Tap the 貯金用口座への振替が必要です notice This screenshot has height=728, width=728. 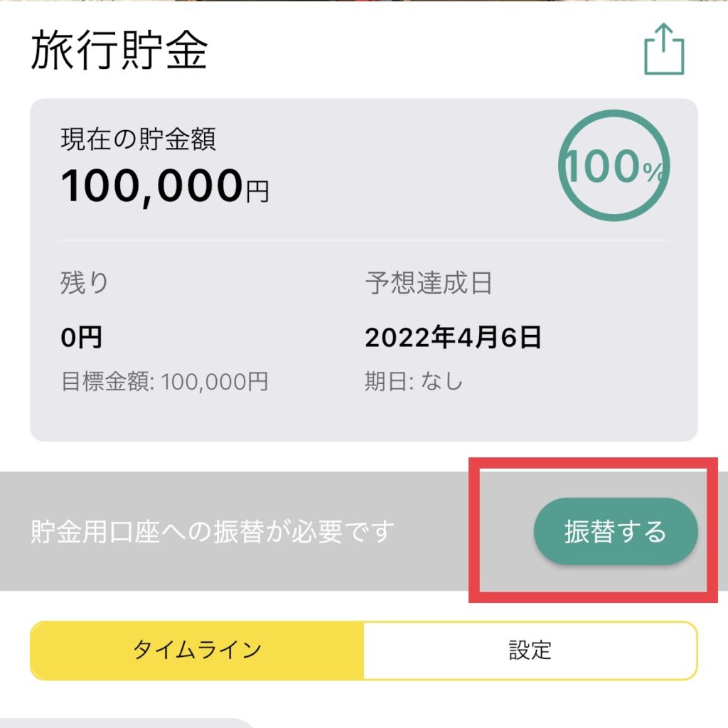click(212, 532)
